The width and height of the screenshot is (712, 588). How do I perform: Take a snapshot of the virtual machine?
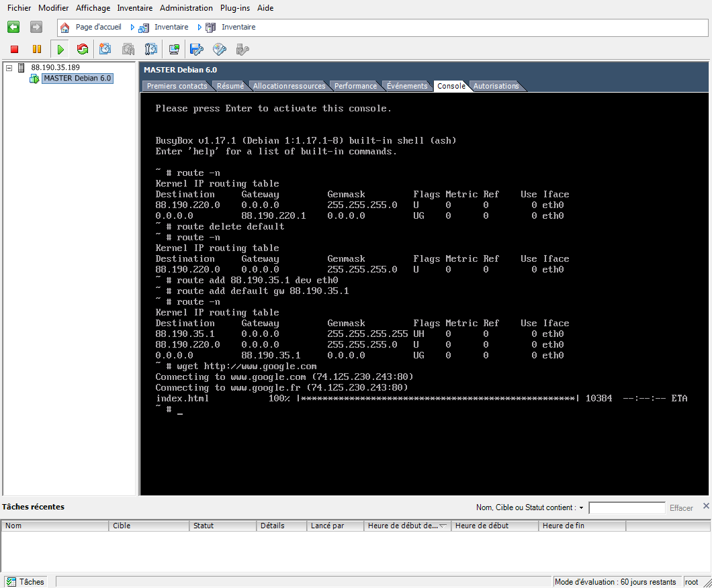coord(105,49)
